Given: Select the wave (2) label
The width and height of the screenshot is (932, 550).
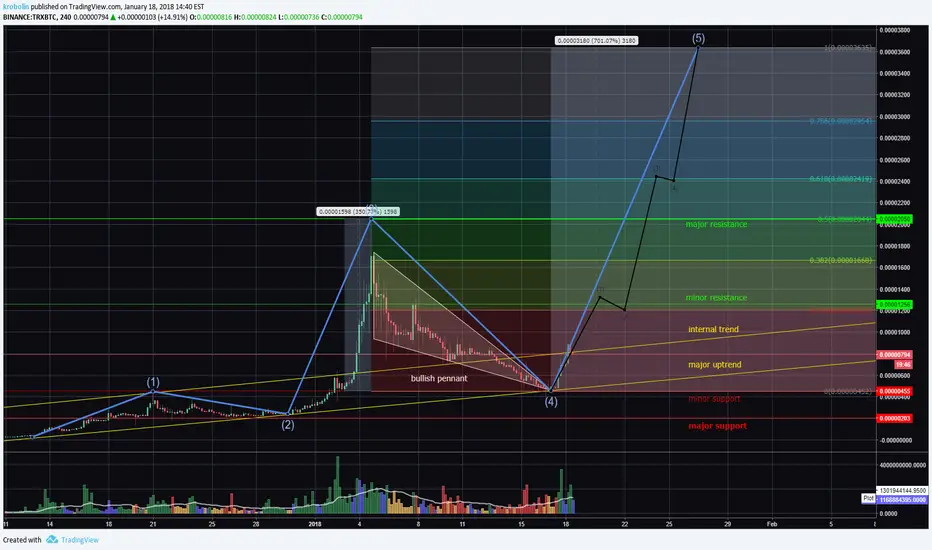Looking at the screenshot, I should [288, 425].
